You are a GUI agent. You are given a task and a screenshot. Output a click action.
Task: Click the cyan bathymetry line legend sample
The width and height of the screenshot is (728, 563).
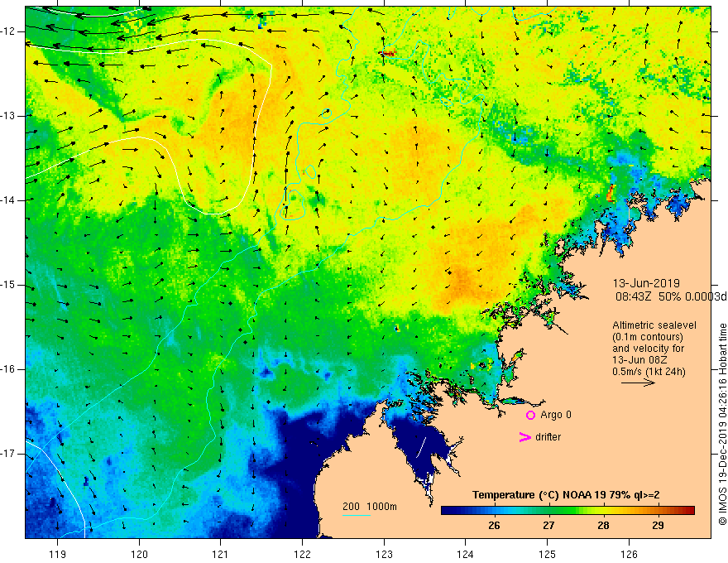click(356, 515)
